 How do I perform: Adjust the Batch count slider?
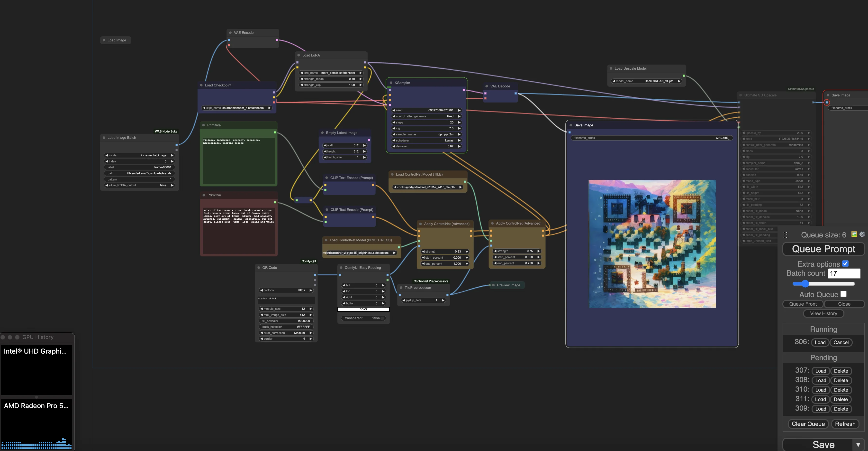coord(805,284)
